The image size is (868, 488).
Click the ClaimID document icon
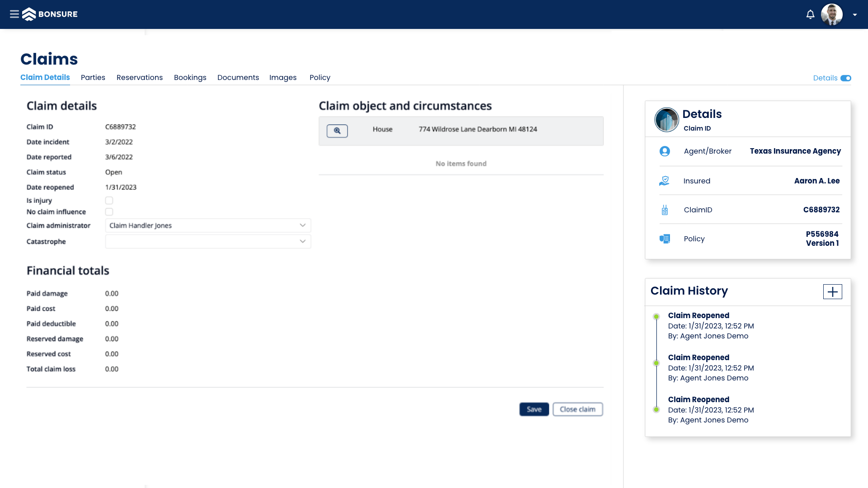tap(665, 210)
